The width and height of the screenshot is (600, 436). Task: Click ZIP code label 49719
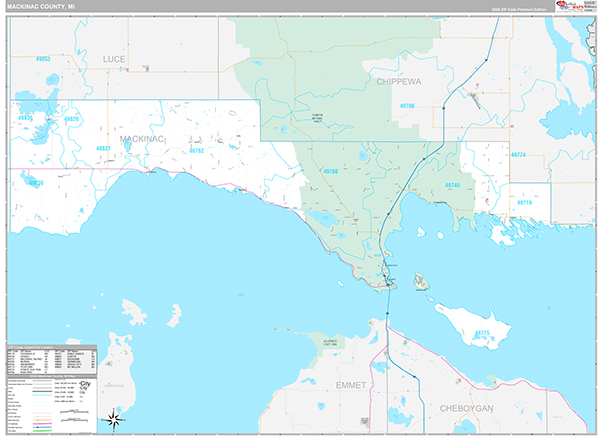[524, 202]
